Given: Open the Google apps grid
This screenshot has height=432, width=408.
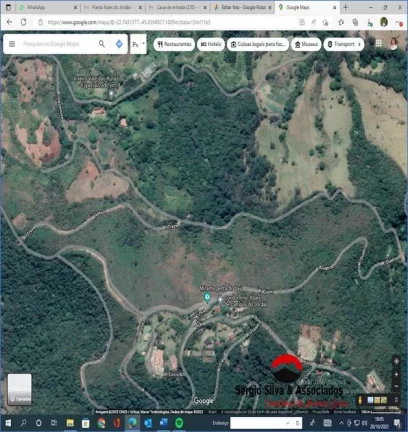Looking at the screenshot, I should coord(379,43).
